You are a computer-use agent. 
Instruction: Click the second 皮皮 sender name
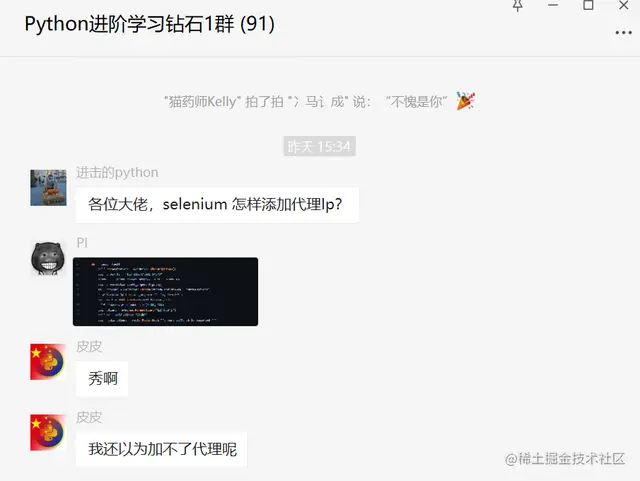click(89, 417)
